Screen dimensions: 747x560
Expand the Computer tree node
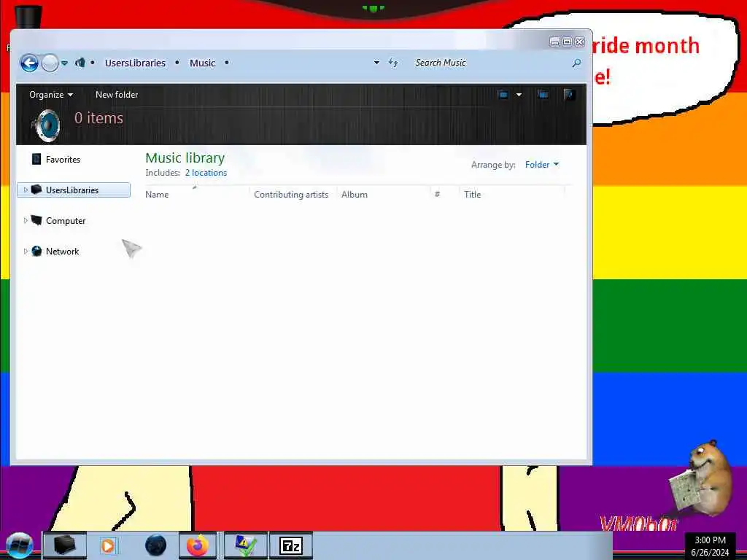(x=26, y=220)
